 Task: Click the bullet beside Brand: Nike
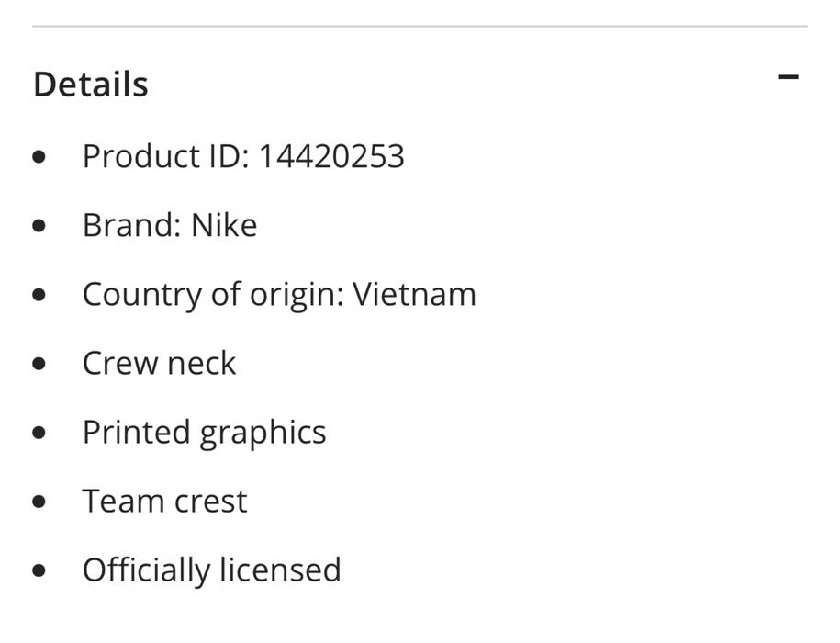pos(39,226)
